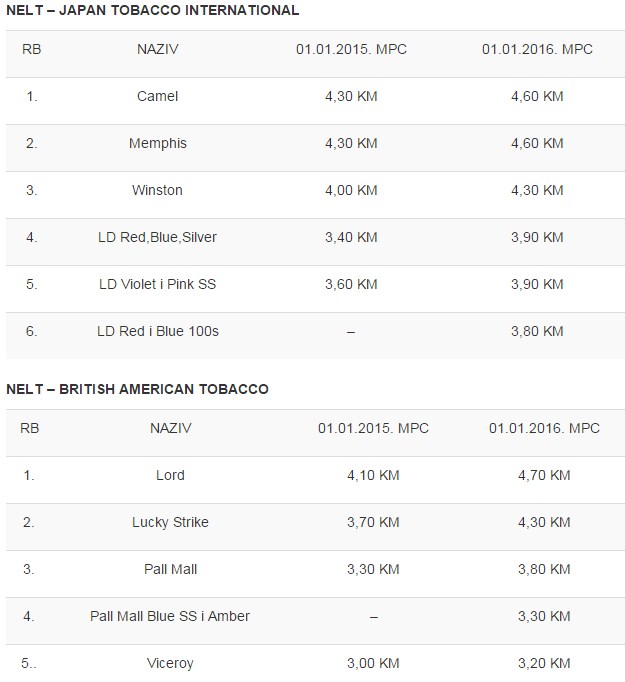Click the 01.01.2016. MPC header in the first table
This screenshot has width=625, height=682.
pyautogui.click(x=537, y=48)
